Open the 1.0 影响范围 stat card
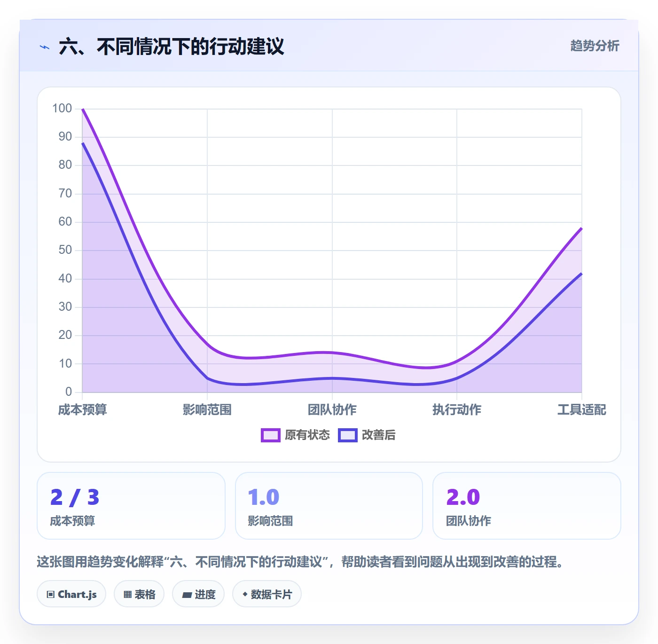The width and height of the screenshot is (658, 644). tap(329, 506)
